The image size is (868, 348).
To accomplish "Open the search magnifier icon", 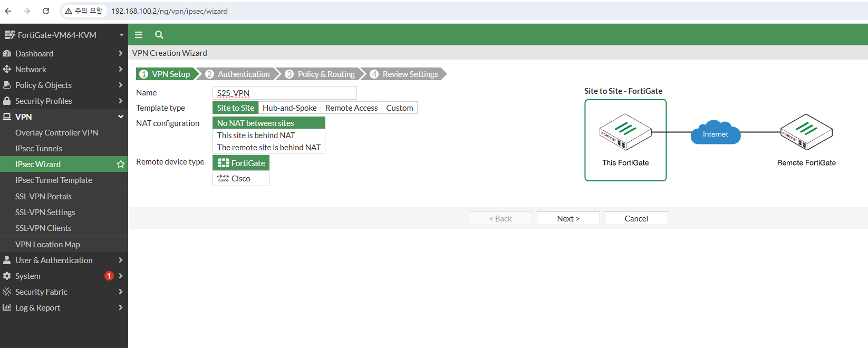I will pyautogui.click(x=159, y=35).
